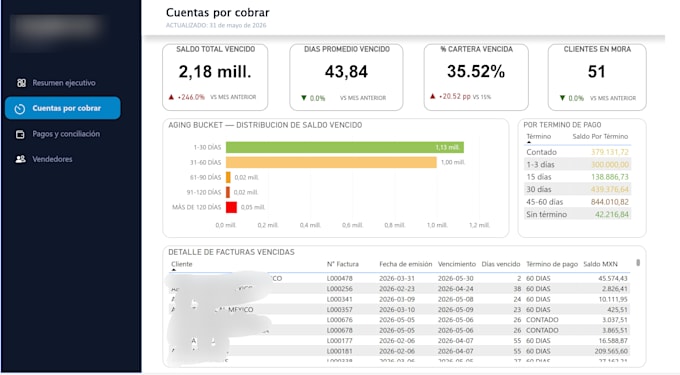Open the Vendedores page
Screen dimensions: 680x375
(52, 159)
